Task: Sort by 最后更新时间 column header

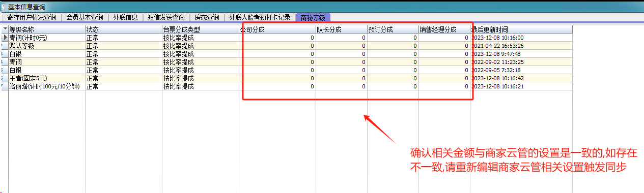Action: coord(521,29)
